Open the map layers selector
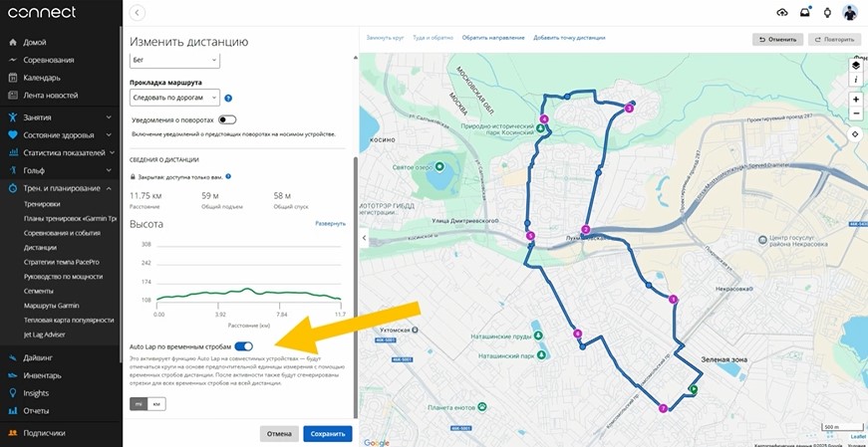 (x=855, y=65)
